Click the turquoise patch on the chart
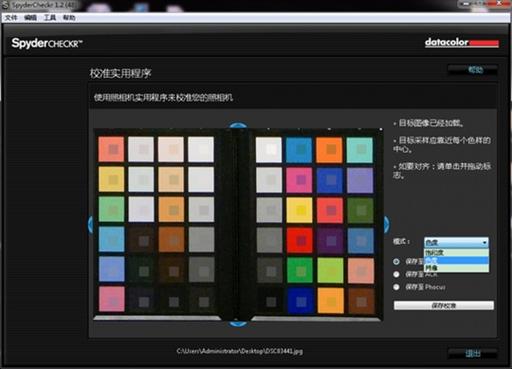512x369 pixels. (x=360, y=150)
